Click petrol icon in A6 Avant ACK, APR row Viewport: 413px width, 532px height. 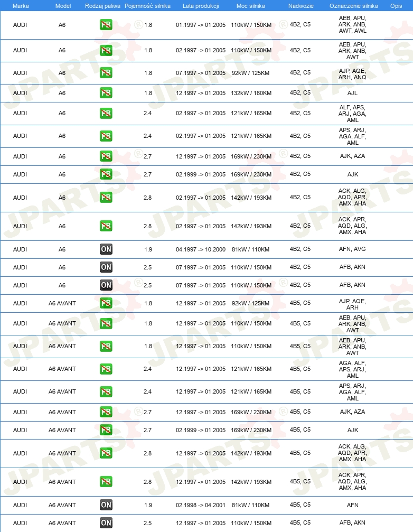(106, 481)
